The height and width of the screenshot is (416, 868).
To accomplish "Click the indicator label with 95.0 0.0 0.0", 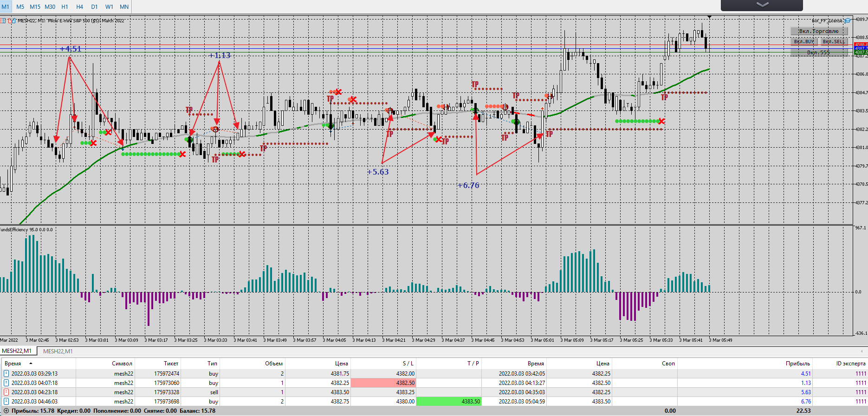I will pyautogui.click(x=26, y=229).
